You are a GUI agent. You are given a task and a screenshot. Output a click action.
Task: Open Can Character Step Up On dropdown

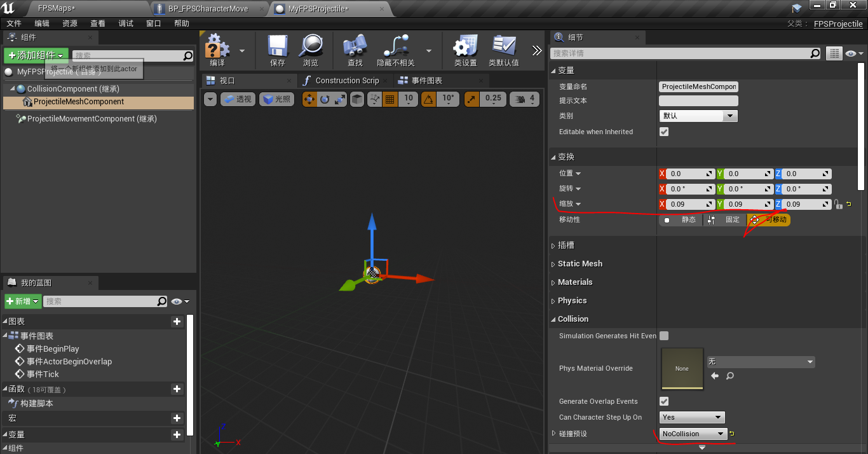coord(692,417)
